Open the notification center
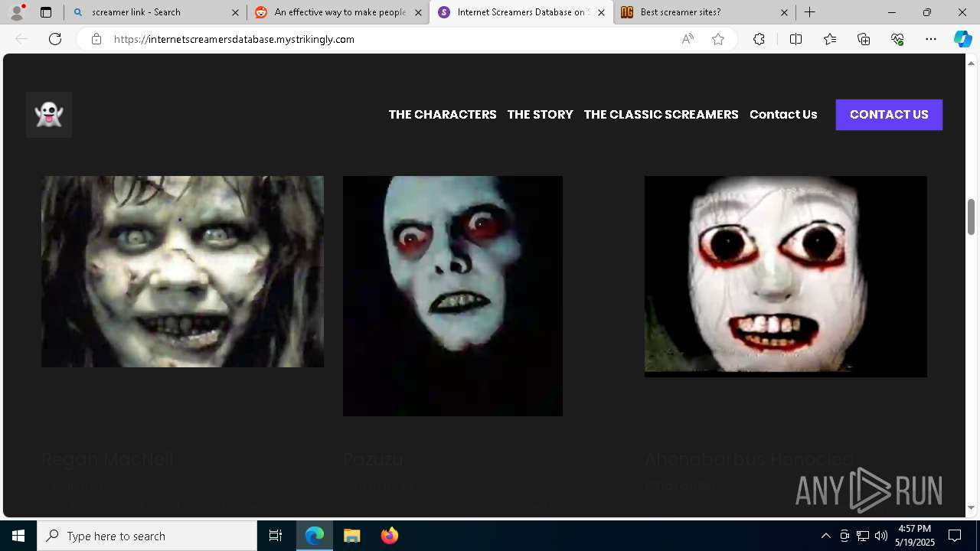This screenshot has width=980, height=551. tap(955, 536)
